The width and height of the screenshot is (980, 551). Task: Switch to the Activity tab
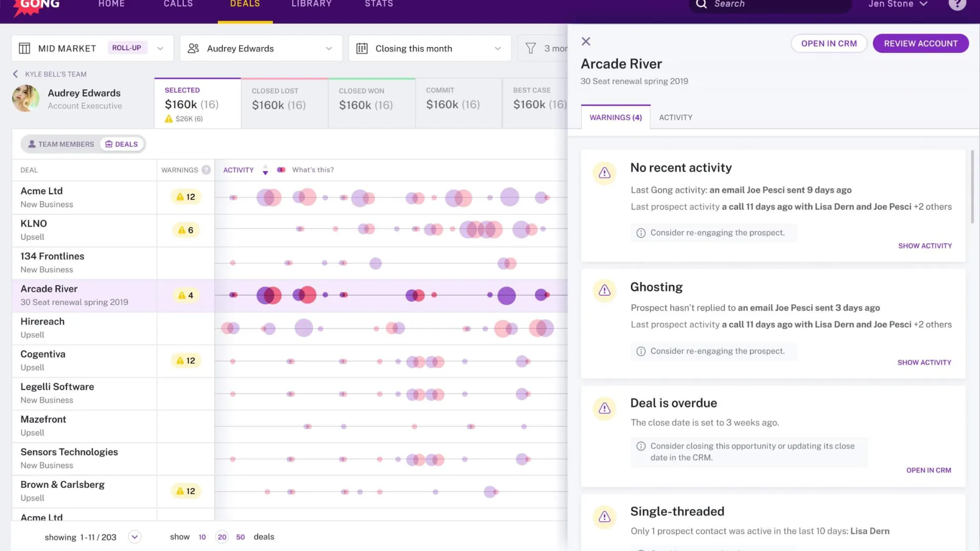pyautogui.click(x=675, y=117)
